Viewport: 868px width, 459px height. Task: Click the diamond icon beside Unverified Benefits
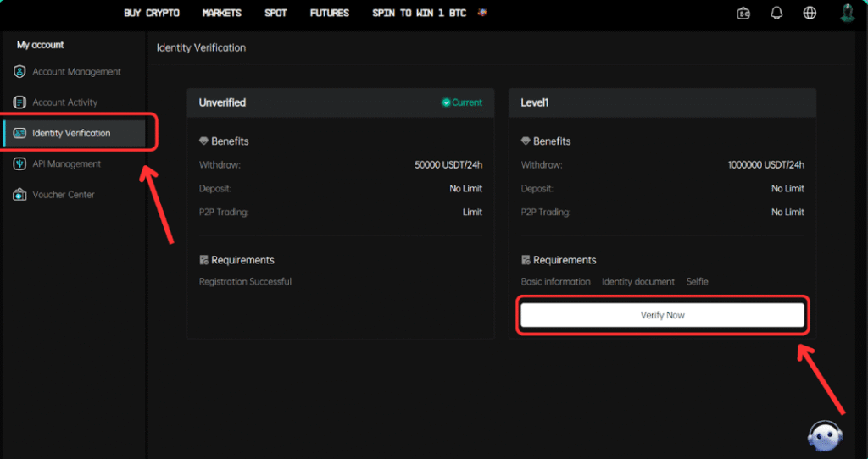(x=203, y=141)
